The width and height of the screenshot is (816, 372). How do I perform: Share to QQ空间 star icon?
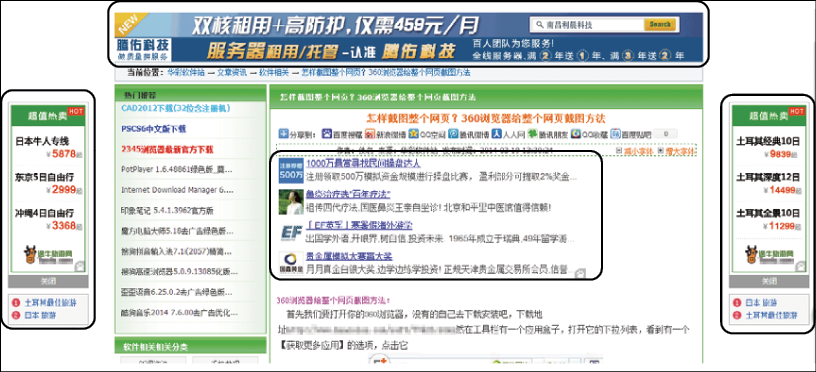(x=413, y=133)
